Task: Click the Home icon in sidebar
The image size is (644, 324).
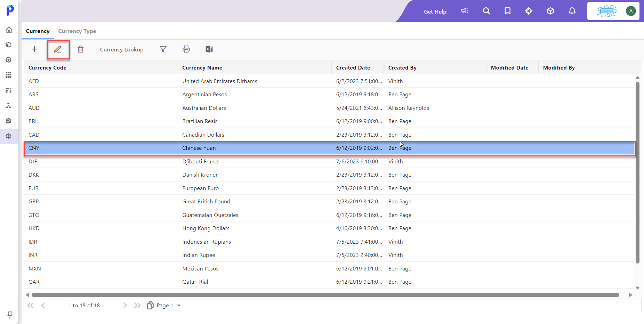Action: point(9,30)
